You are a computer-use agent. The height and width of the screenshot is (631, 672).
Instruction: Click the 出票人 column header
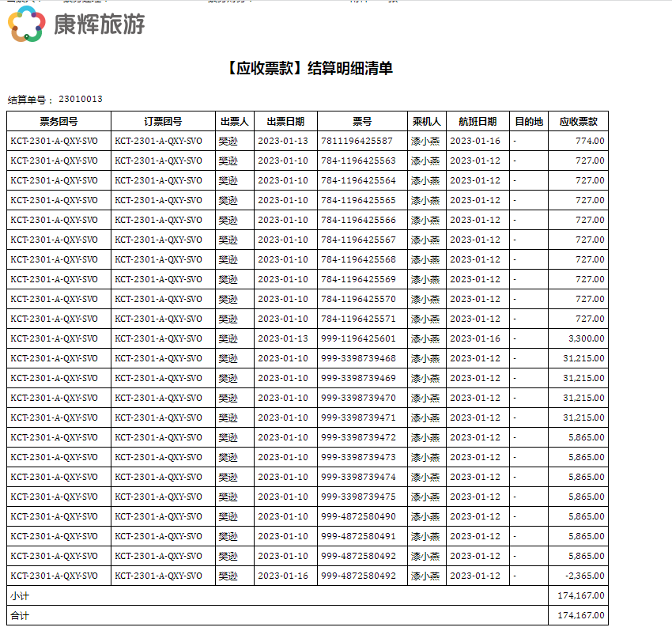coord(234,122)
